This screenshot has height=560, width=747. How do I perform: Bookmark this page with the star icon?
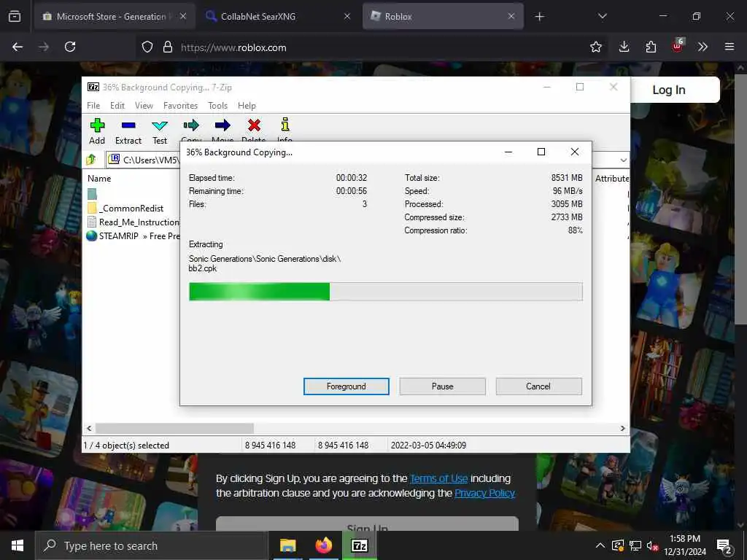(595, 47)
